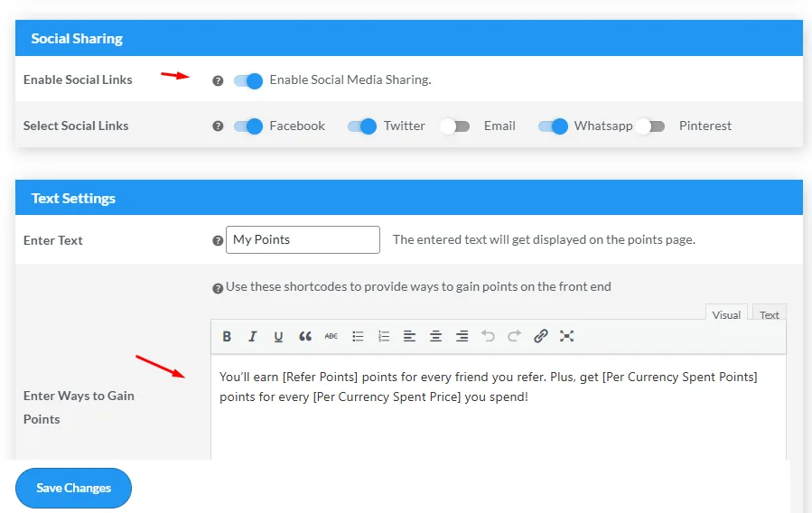Create a bulleted list

tap(358, 337)
